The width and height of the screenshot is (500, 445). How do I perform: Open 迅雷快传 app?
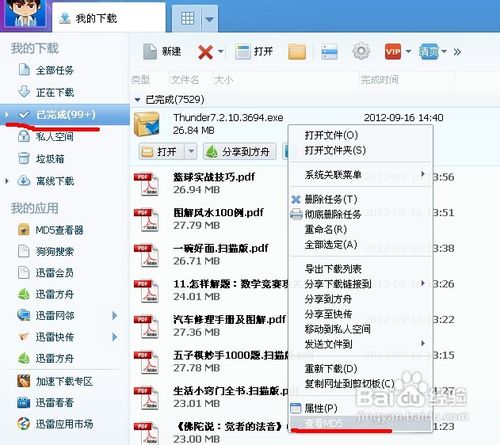click(55, 337)
